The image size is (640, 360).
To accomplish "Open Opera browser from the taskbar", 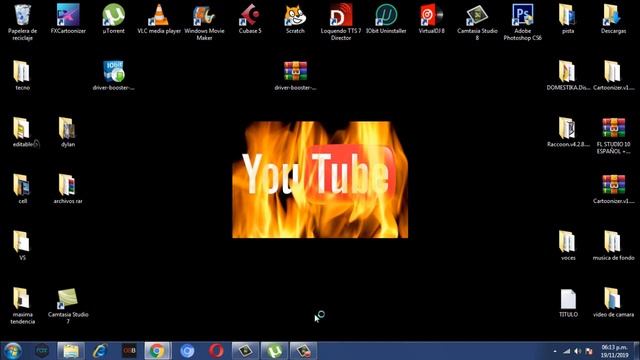I will click(216, 351).
